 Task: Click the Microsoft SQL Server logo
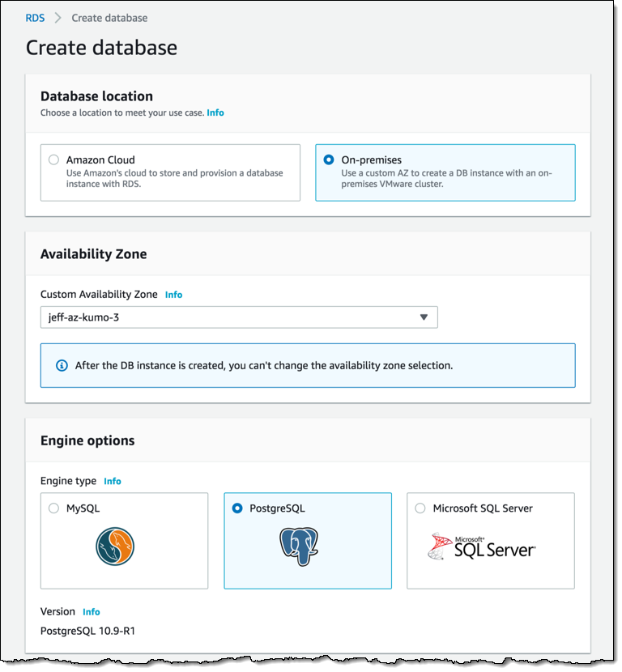[x=482, y=548]
